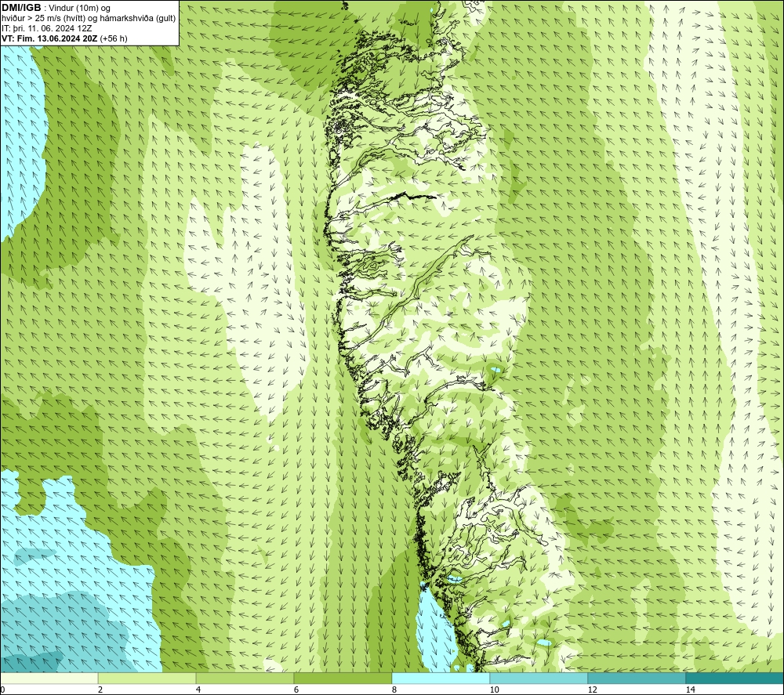Click the 10–12 turquoise scale segment
The width and height of the screenshot is (784, 695).
point(539,678)
